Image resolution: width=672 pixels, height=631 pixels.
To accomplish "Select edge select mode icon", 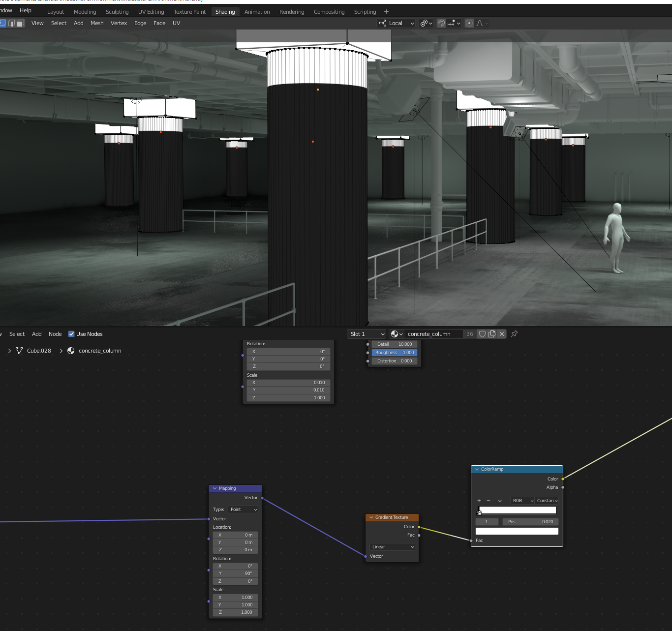I will (x=11, y=23).
